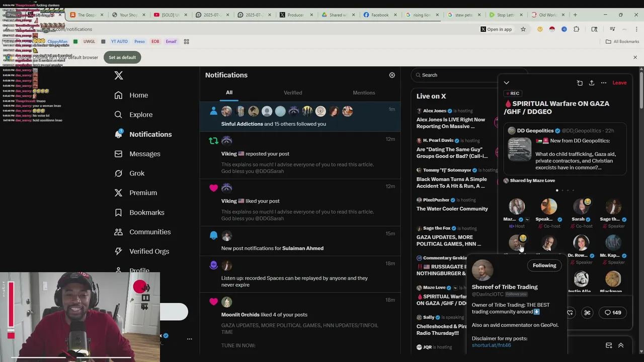Viewport: 644px width, 362px height.
Task: Bookmark page with Chrome star icon
Action: (x=523, y=29)
